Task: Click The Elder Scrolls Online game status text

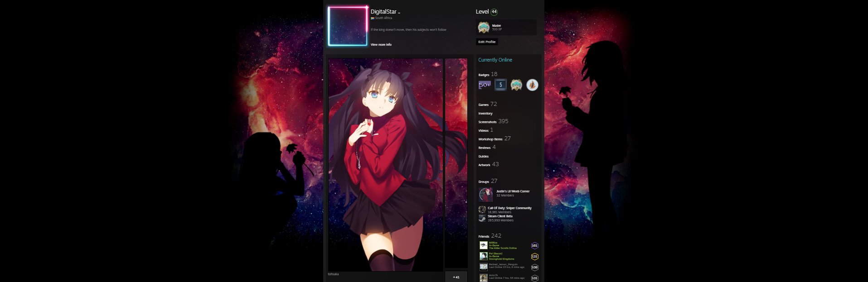Action: [x=503, y=248]
